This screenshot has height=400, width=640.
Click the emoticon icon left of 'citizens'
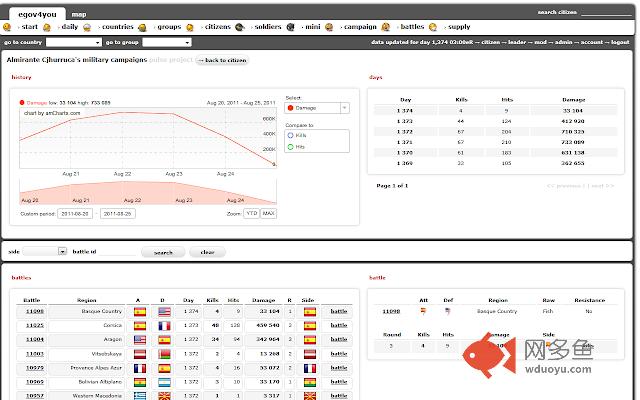tap(190, 27)
